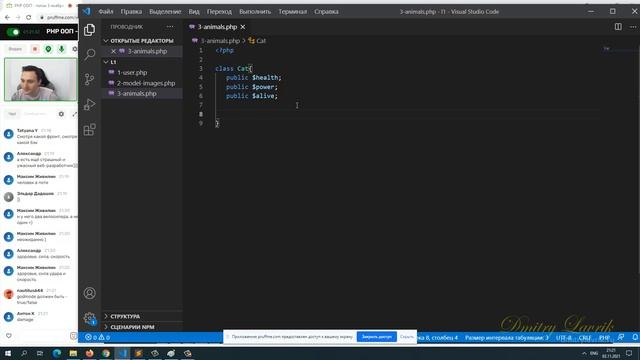Click the heart reaction icon below the chat
This screenshot has width=640, height=360.
click(x=9, y=336)
